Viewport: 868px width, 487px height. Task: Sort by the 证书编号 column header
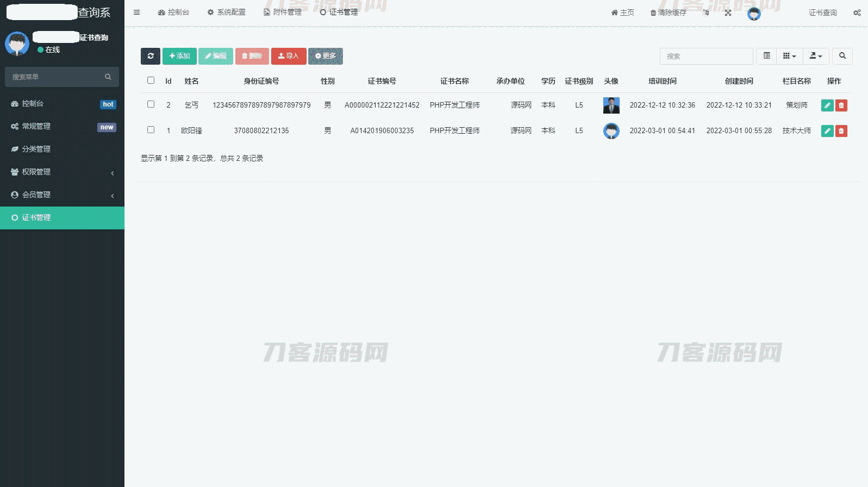(382, 82)
